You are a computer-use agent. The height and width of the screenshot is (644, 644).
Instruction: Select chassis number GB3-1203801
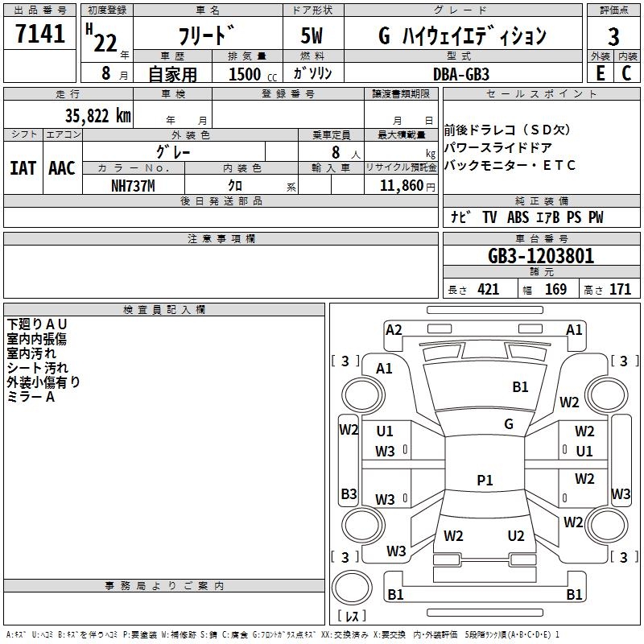(x=541, y=256)
